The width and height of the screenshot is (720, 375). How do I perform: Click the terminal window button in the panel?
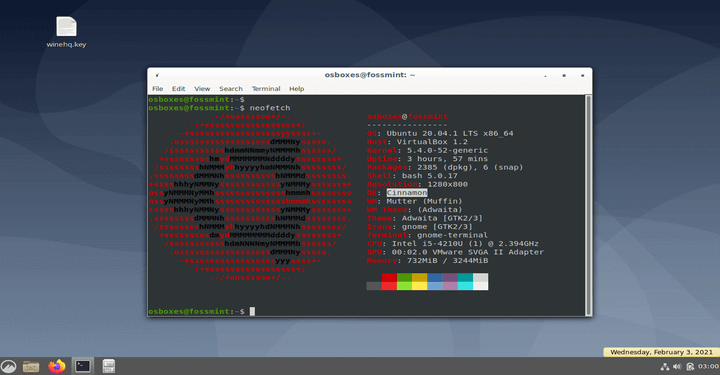[x=83, y=366]
